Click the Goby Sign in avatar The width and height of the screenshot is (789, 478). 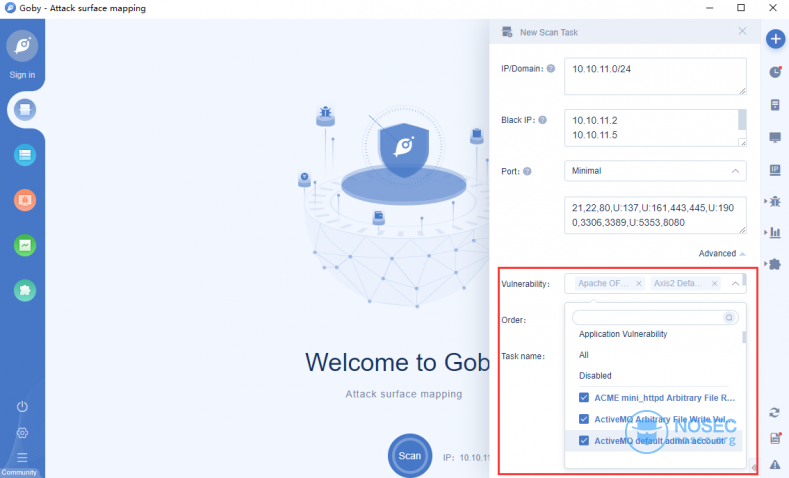(23, 46)
